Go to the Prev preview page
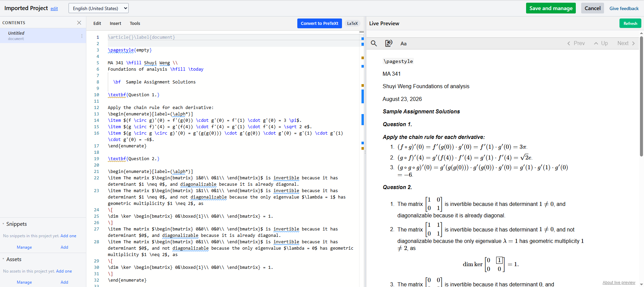The image size is (644, 287). tap(576, 43)
